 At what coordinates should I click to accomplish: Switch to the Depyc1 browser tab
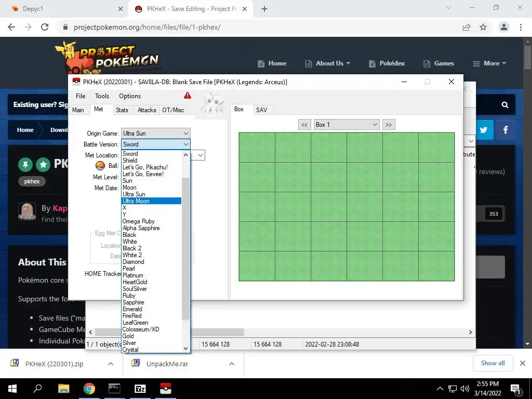pos(64,9)
